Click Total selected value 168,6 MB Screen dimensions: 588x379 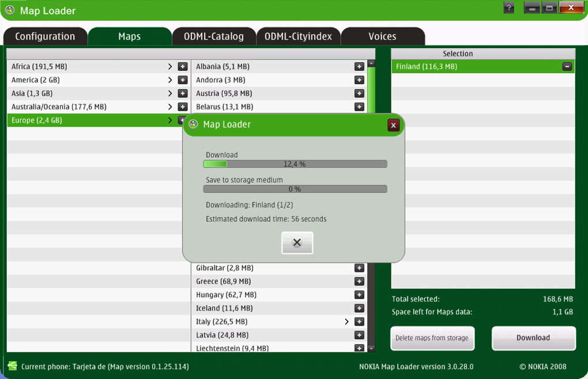click(x=558, y=300)
